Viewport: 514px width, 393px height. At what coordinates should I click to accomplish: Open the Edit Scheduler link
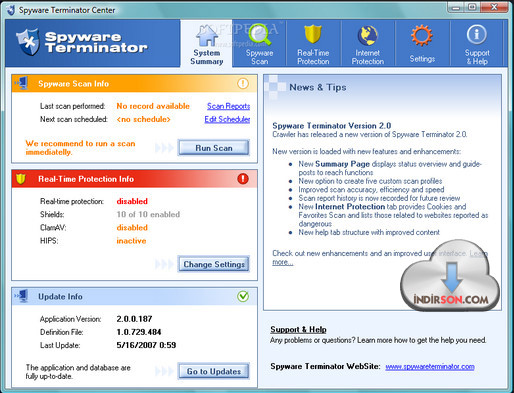click(227, 119)
